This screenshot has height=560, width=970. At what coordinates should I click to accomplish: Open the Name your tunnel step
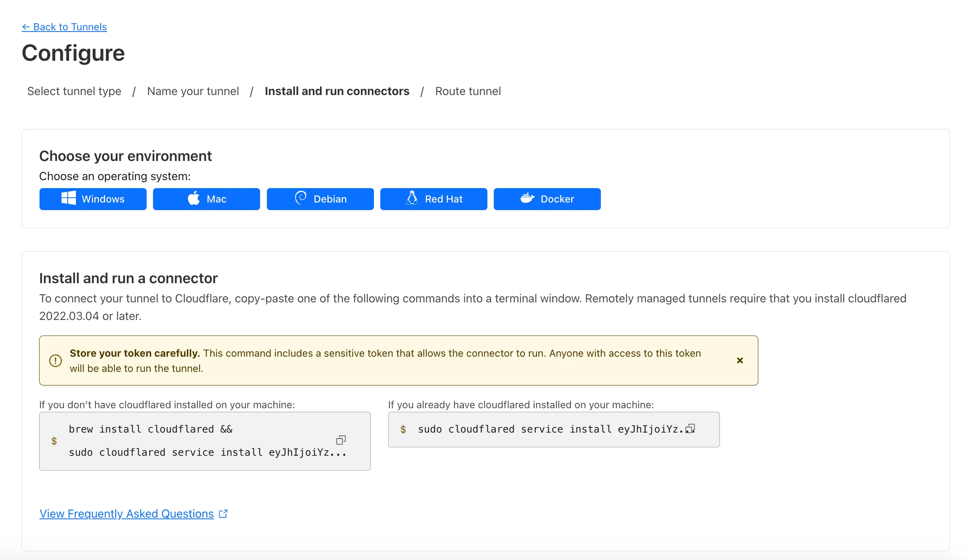[x=193, y=91]
